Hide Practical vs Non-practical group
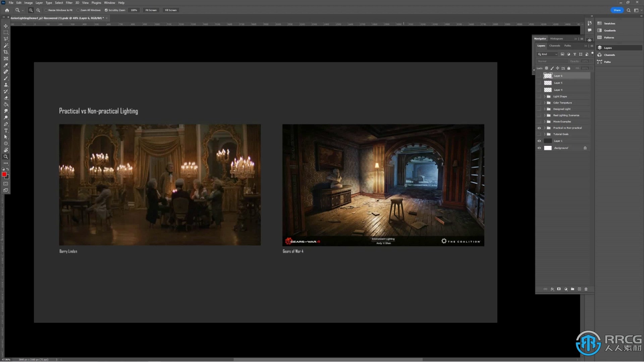Image resolution: width=644 pixels, height=362 pixels. pyautogui.click(x=539, y=128)
